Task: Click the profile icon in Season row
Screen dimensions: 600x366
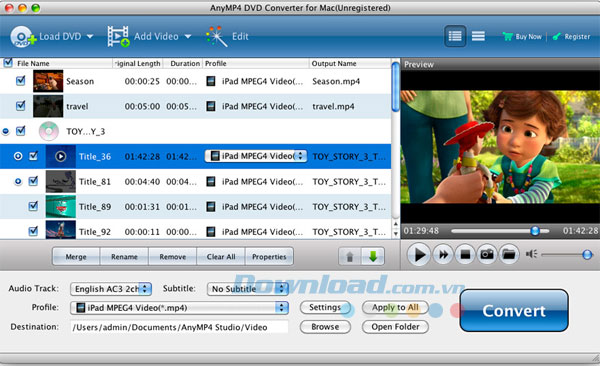Action: pos(210,81)
